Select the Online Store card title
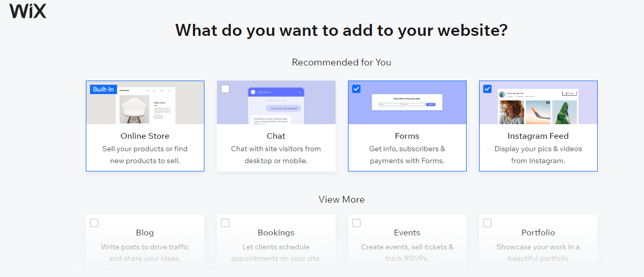 145,136
